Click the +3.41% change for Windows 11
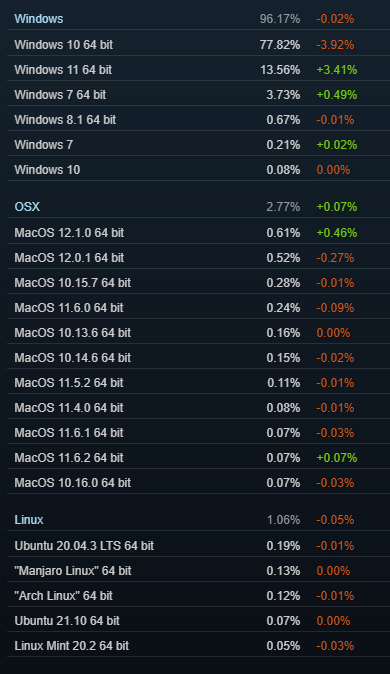The height and width of the screenshot is (674, 390). (x=337, y=70)
